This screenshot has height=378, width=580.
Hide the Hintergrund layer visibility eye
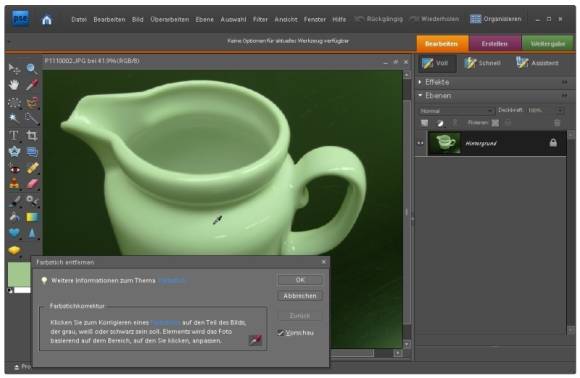click(421, 143)
